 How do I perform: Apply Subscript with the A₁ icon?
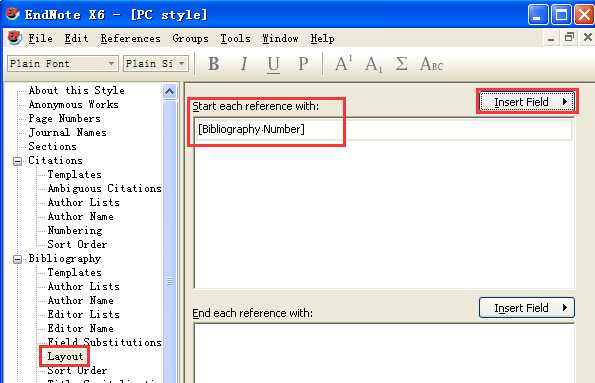(x=373, y=64)
